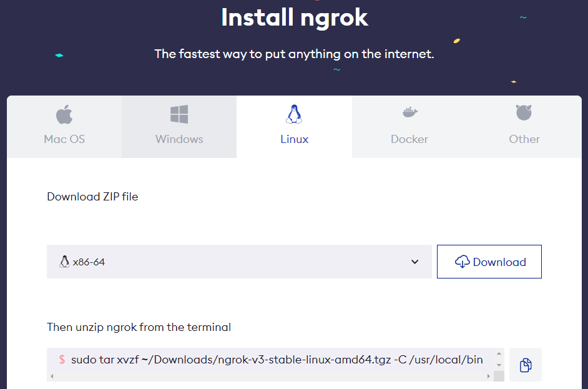The height and width of the screenshot is (389, 588).
Task: Click the Windows logo icon
Action: 179,114
